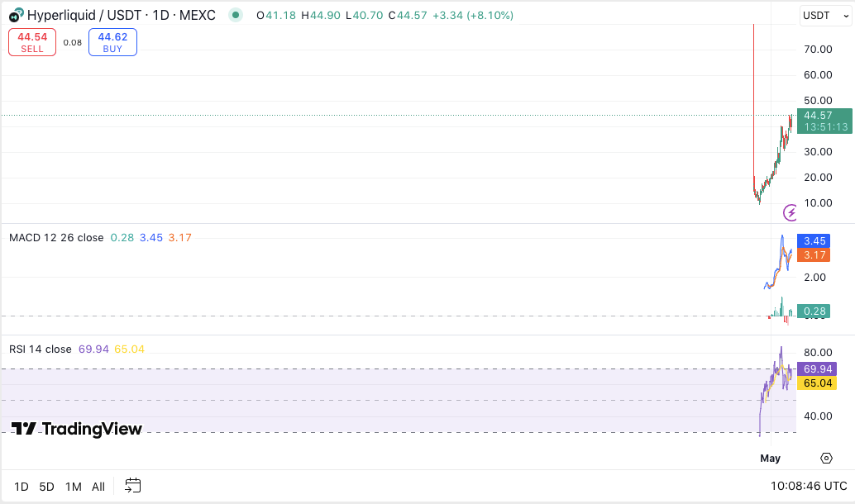
Task: Select the 5D time range
Action: click(x=47, y=487)
